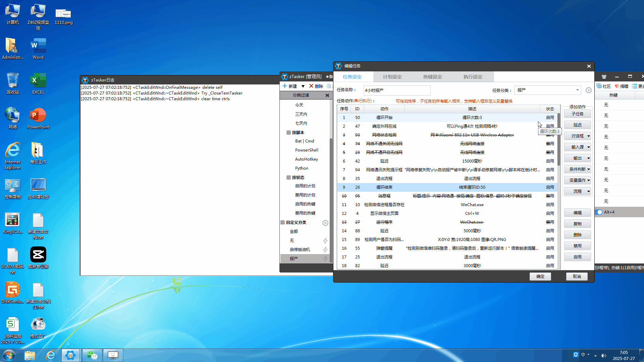644x362 pixels.
Task: Open KingSCADA desktop icon
Action: pos(12,223)
